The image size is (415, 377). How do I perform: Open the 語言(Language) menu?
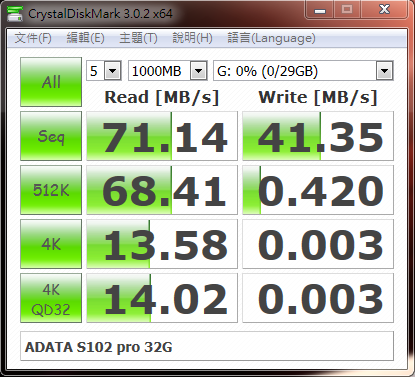click(271, 38)
